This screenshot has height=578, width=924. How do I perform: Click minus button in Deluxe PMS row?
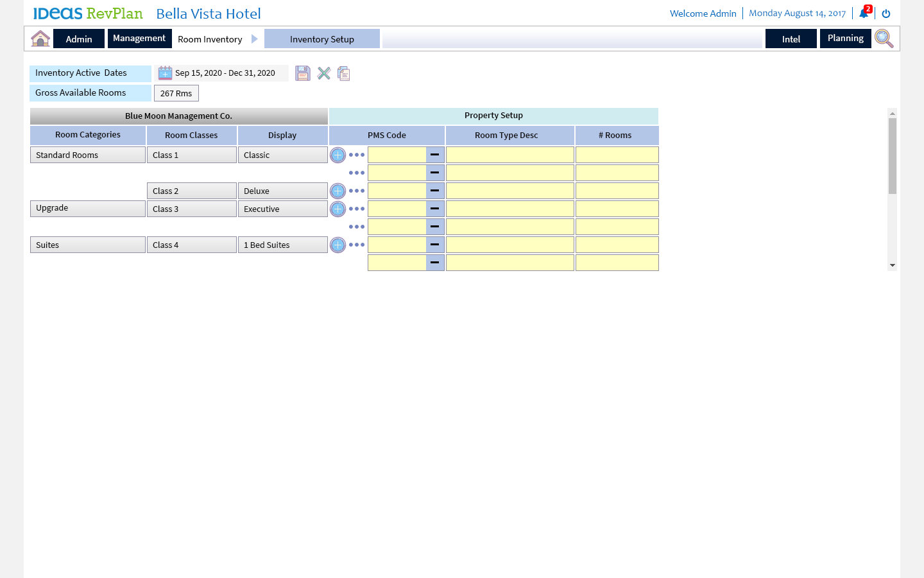point(435,191)
